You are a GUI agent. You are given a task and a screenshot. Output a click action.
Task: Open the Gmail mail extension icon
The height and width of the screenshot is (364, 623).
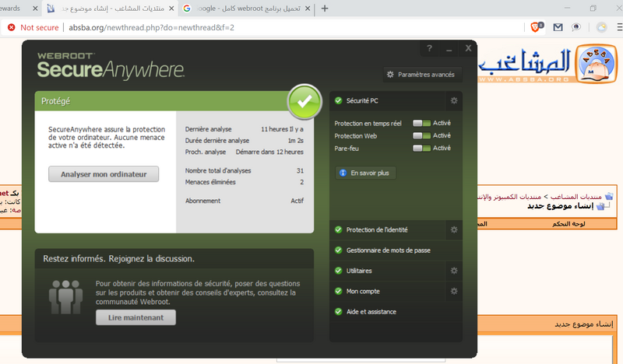click(558, 27)
